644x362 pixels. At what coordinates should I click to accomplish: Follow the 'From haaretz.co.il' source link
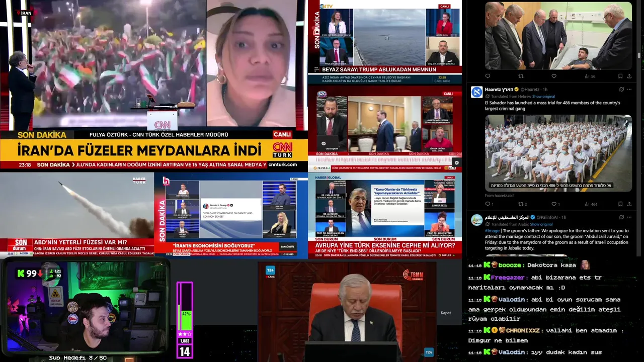[500, 196]
